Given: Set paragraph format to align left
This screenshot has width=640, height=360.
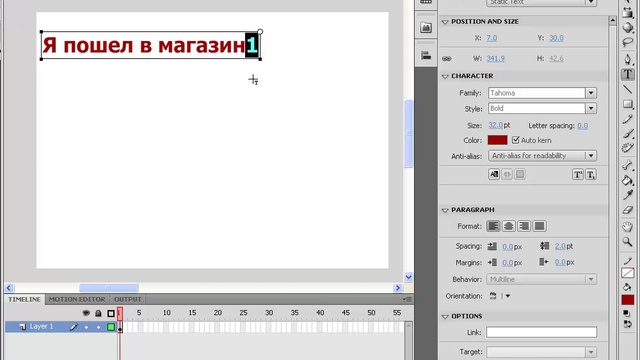Looking at the screenshot, I should coord(493,226).
